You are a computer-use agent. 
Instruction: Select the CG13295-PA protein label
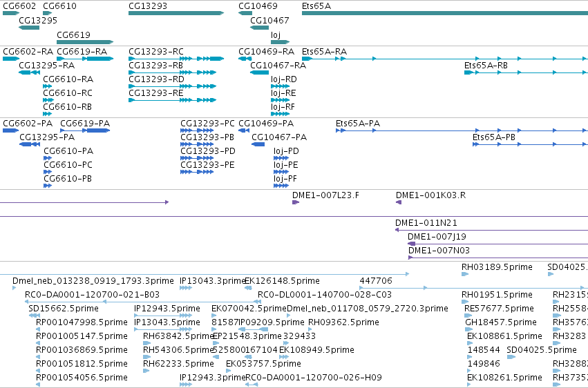[x=47, y=137]
